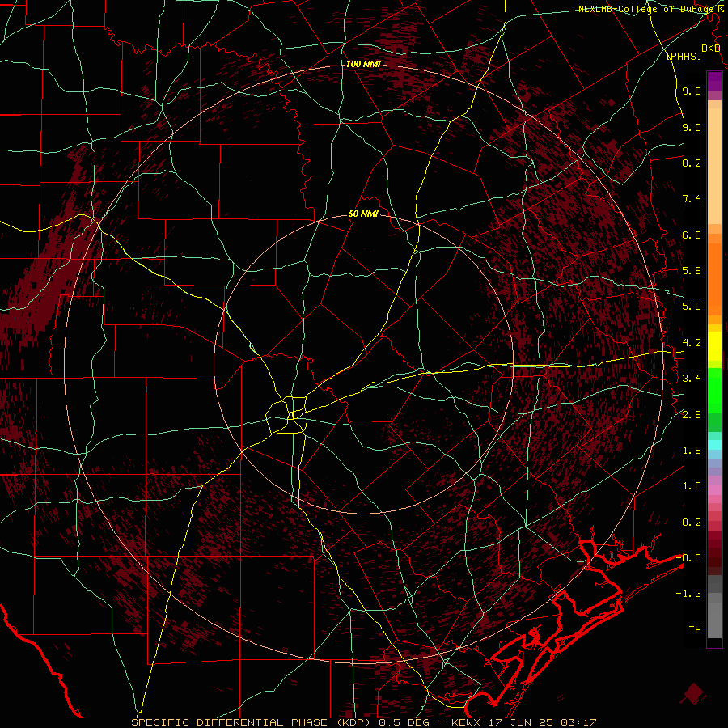Click the 9.0 legend value

[x=692, y=127]
